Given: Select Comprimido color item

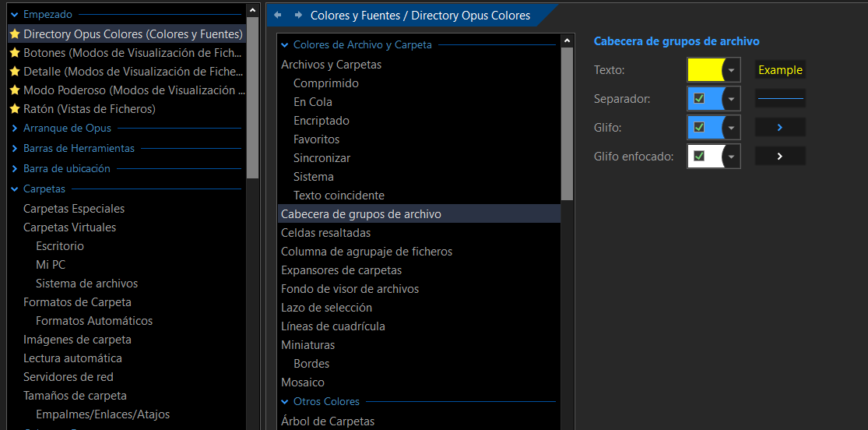Looking at the screenshot, I should 326,83.
